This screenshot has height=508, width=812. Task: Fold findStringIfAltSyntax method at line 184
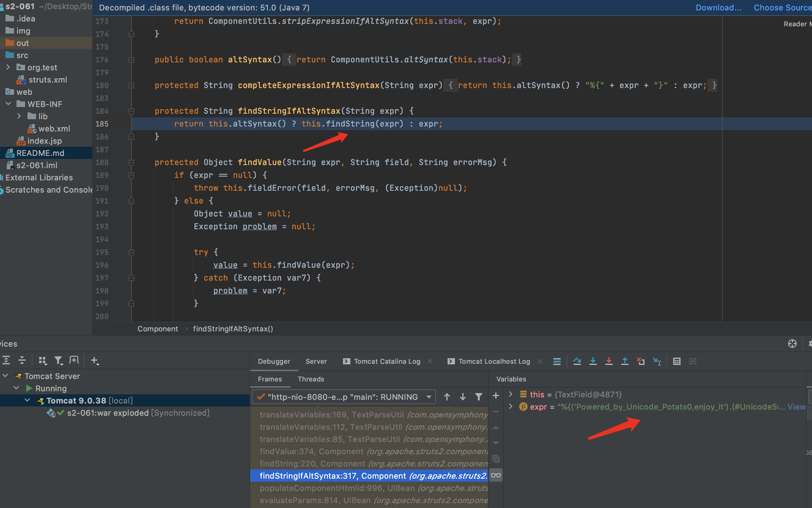(x=131, y=111)
